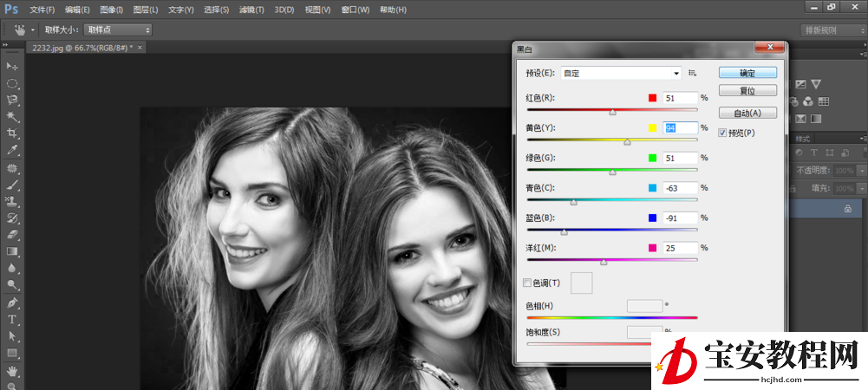Enable the 色调(T) checkbox
Screen dimensions: 868x390
pos(527,283)
